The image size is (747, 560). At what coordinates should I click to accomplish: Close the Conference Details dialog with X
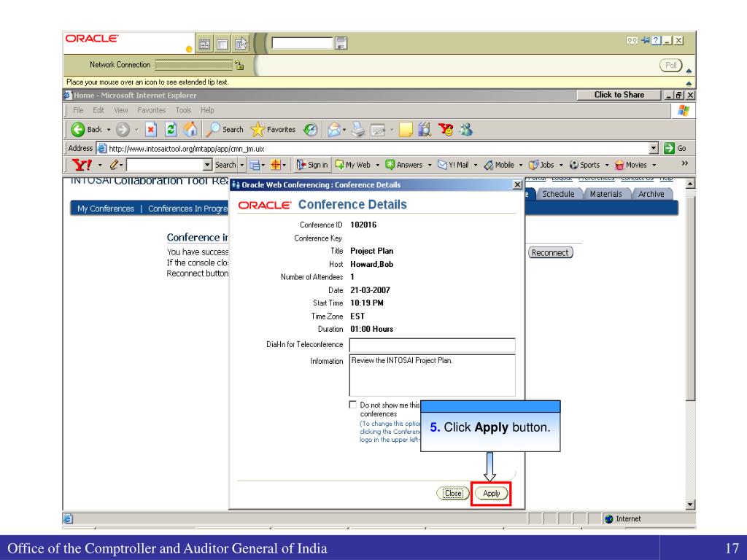[517, 184]
